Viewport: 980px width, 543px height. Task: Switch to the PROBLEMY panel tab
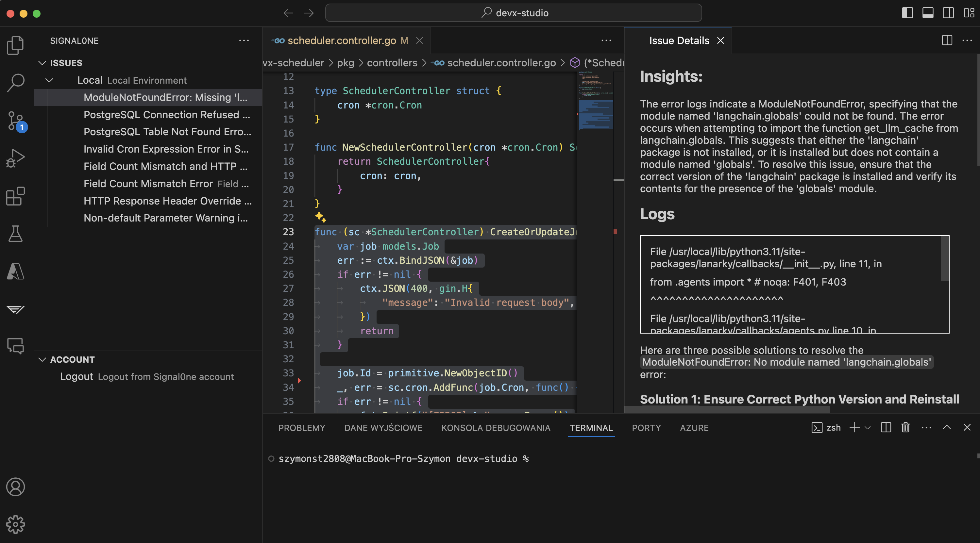(301, 428)
